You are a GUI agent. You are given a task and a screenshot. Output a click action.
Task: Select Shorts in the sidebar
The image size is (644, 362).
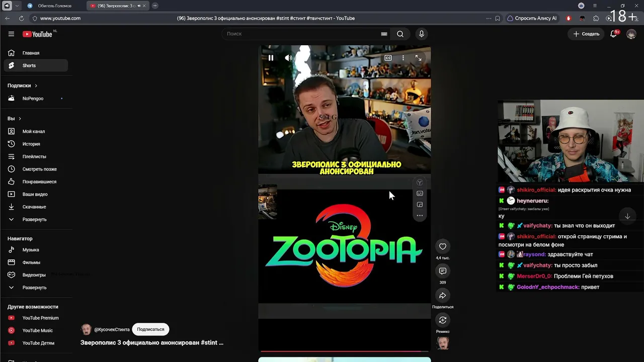click(x=35, y=65)
